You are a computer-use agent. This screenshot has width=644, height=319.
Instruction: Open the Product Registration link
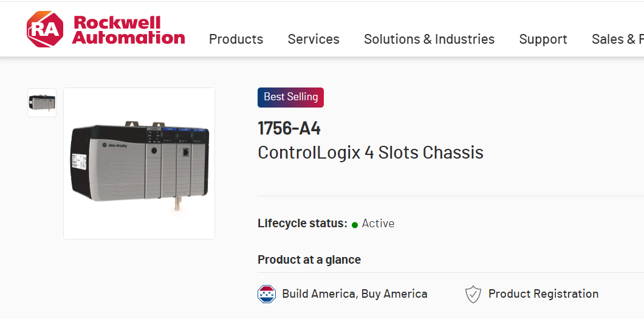(543, 294)
